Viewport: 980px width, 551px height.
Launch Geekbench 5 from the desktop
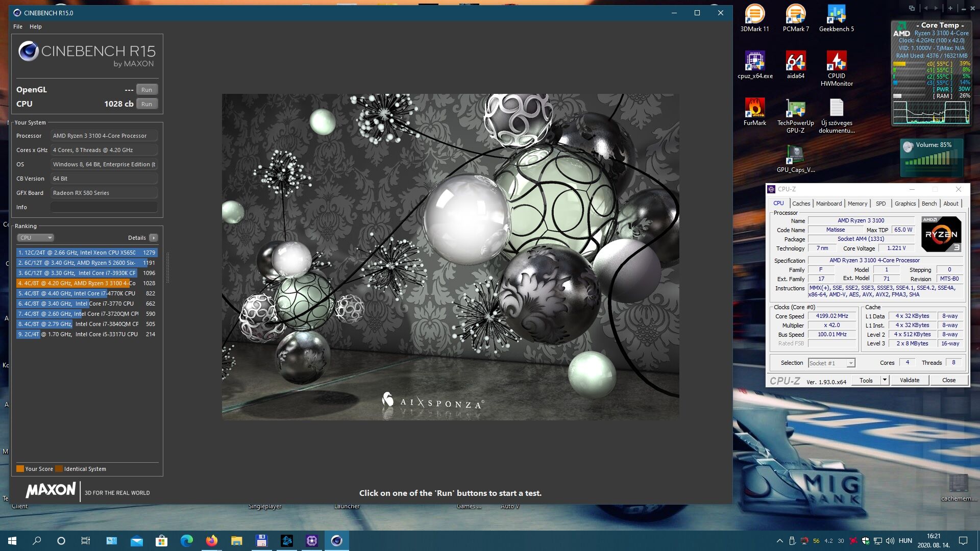point(836,18)
